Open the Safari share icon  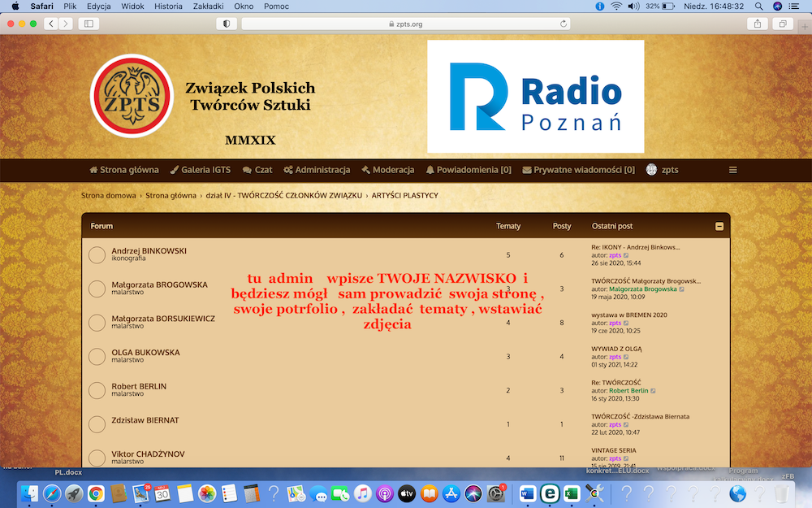[x=758, y=24]
